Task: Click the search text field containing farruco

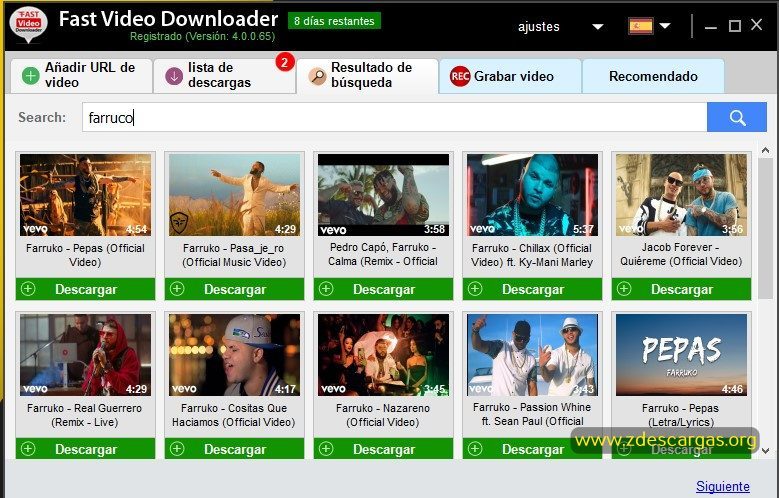Action: click(394, 117)
